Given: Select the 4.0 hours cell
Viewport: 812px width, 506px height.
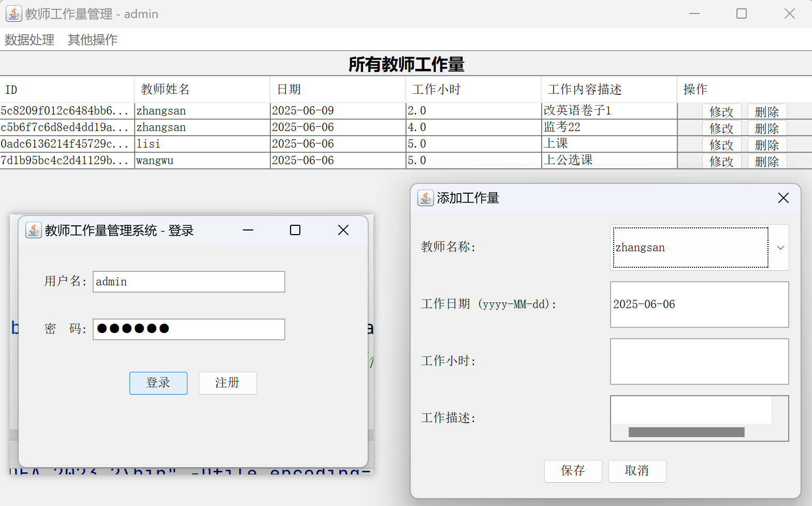Looking at the screenshot, I should click(x=474, y=127).
